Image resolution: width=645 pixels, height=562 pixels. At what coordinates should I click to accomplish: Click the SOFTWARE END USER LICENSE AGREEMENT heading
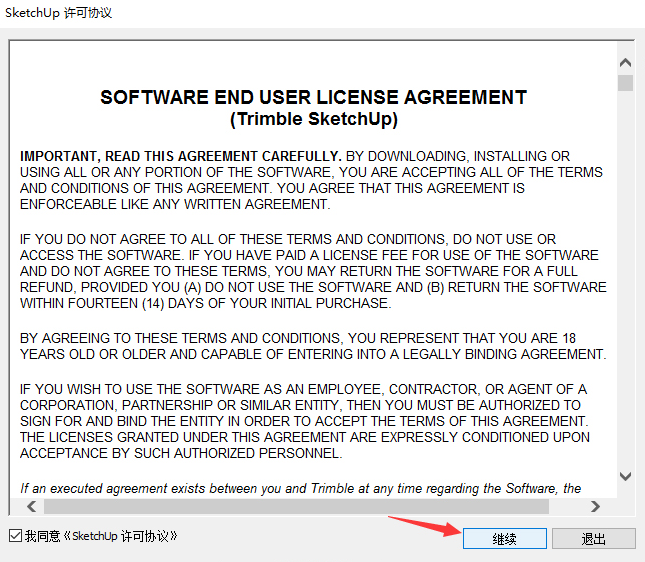pos(313,98)
